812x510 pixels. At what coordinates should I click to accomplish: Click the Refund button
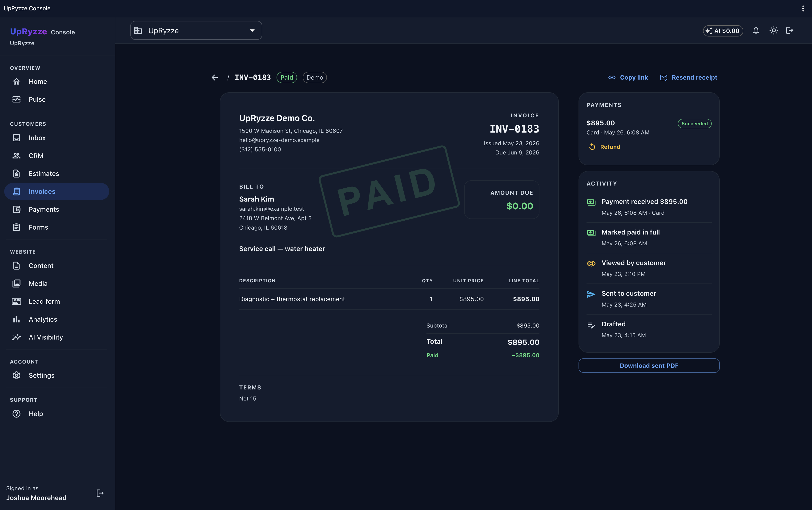point(604,147)
